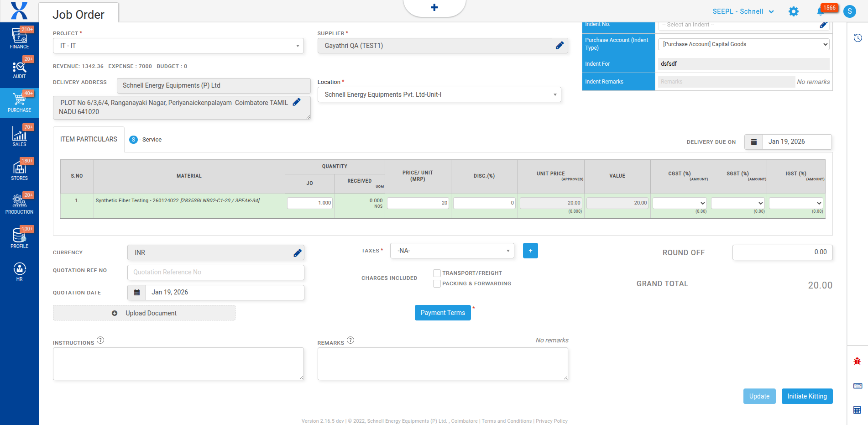Expand the Project dropdown
868x425 pixels.
(x=178, y=46)
